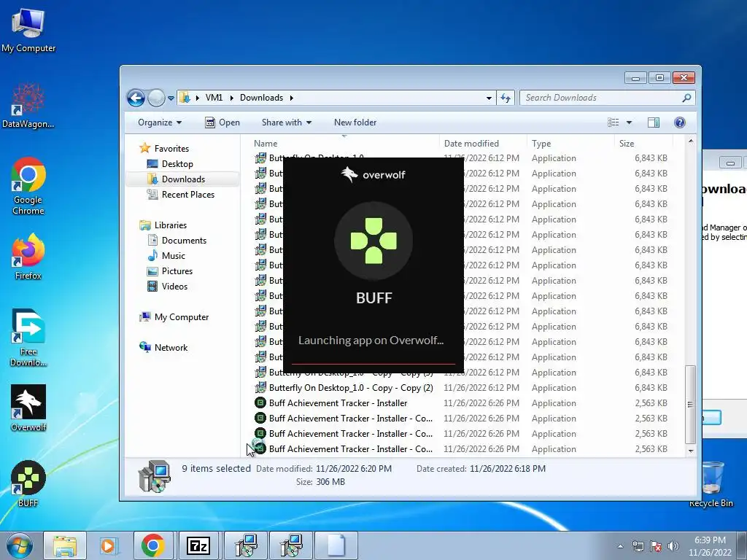Launch the Google Chrome desktop shortcut
The image size is (747, 560).
(28, 186)
